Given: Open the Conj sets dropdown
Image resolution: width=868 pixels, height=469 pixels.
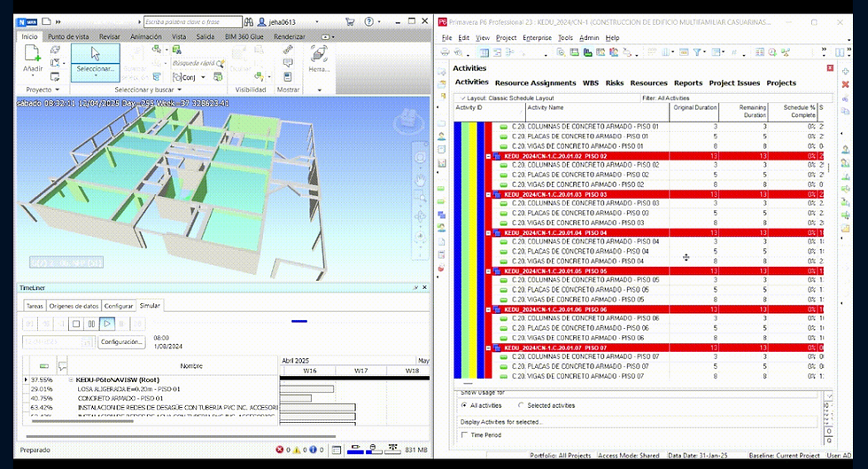Looking at the screenshot, I should (x=203, y=77).
